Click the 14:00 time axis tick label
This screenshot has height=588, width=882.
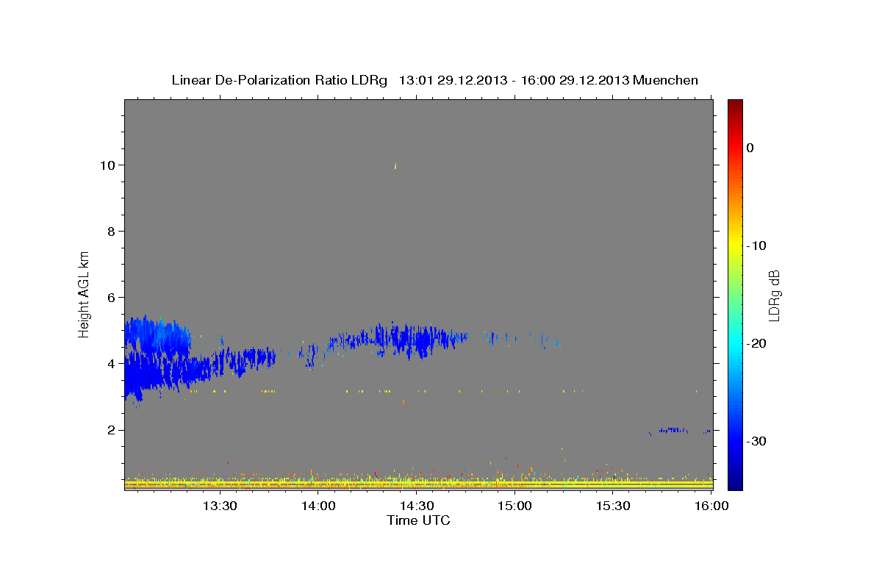pos(318,506)
